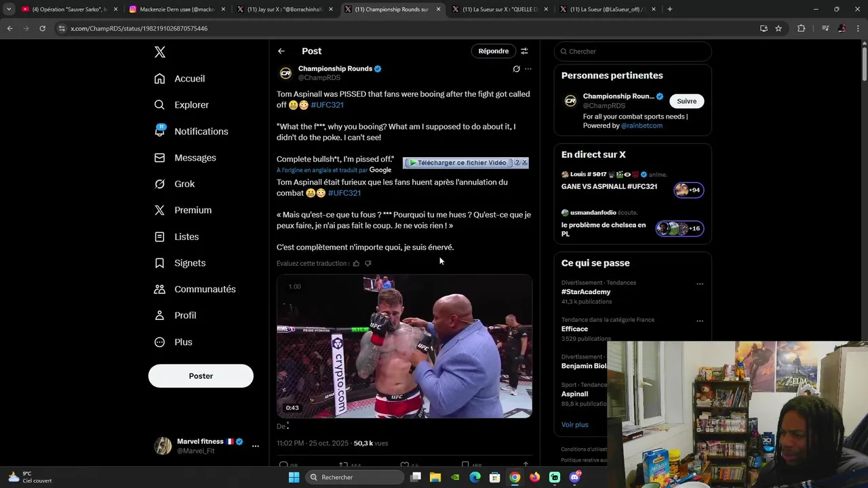868x488 pixels.
Task: Switch to Mackenzie Dern Instagram tab
Action: click(178, 9)
